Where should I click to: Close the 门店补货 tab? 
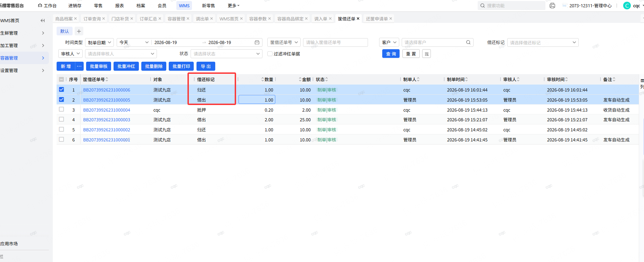[x=132, y=19]
